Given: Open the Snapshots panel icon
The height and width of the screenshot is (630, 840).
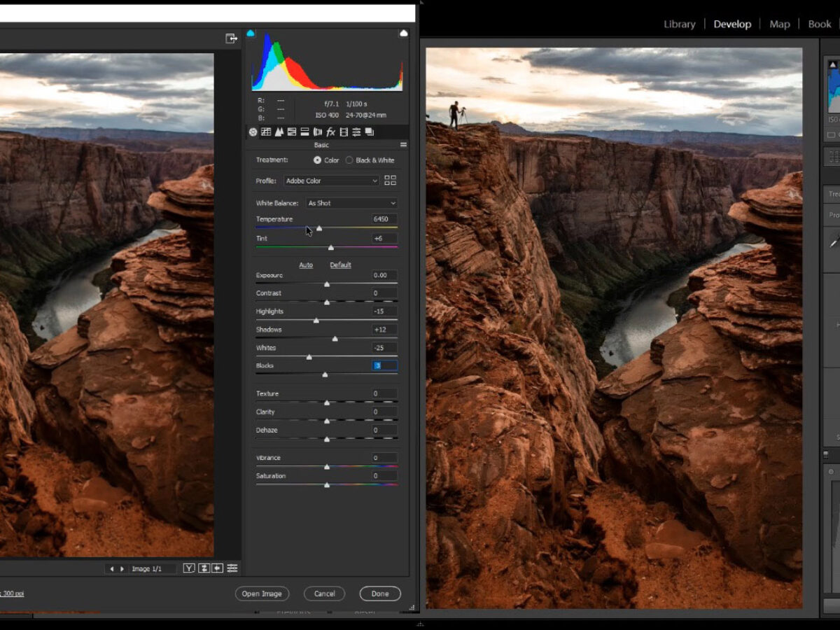Looking at the screenshot, I should click(x=369, y=132).
